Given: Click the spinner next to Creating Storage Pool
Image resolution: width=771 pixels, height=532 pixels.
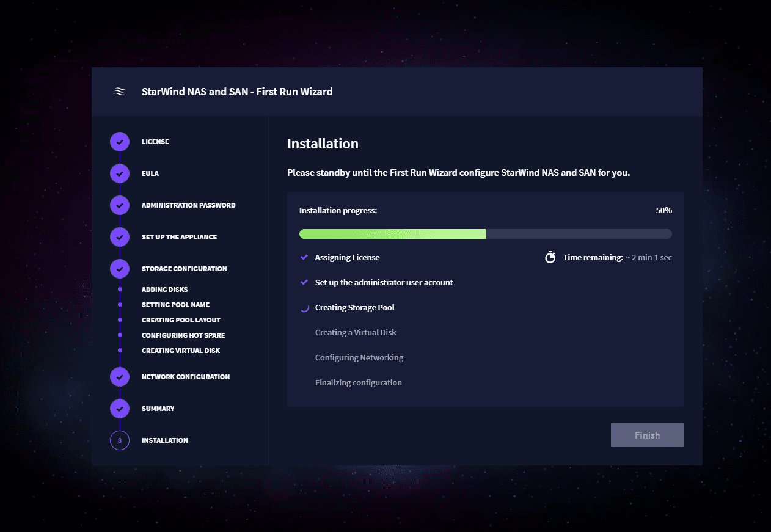Looking at the screenshot, I should tap(304, 308).
